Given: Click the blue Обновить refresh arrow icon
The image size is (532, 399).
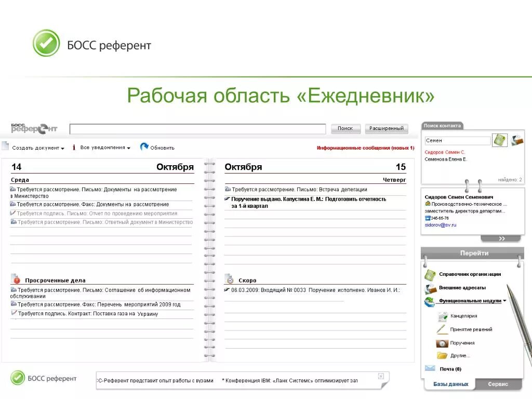Looking at the screenshot, I should coord(144,147).
